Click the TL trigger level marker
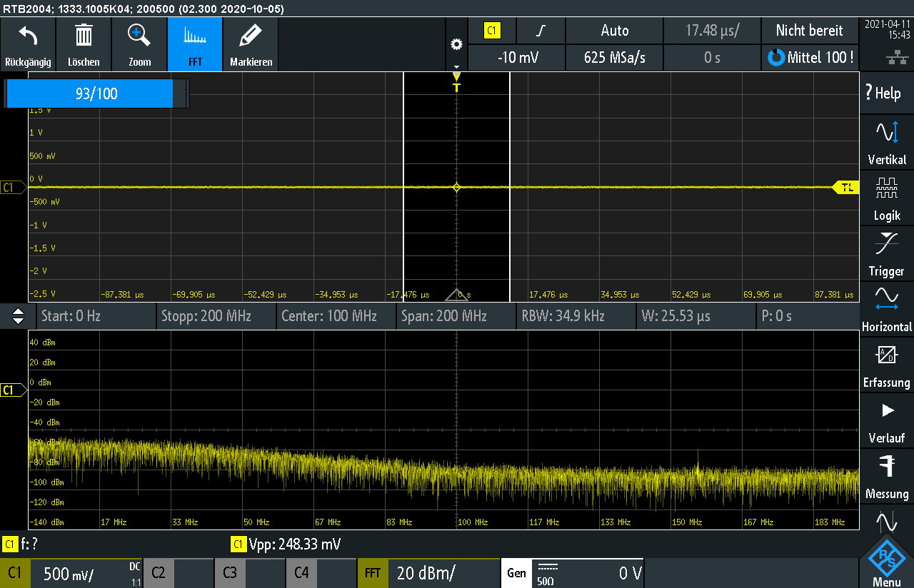The image size is (914, 588). (845, 188)
